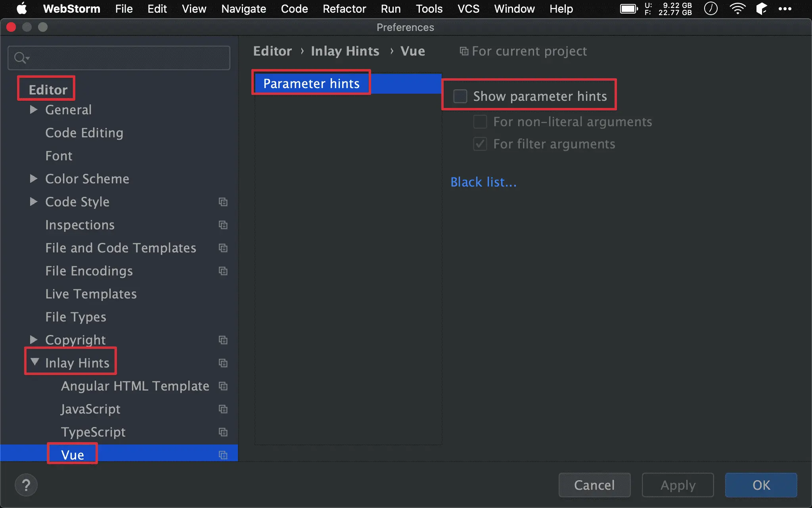Open the Black list link

click(483, 182)
